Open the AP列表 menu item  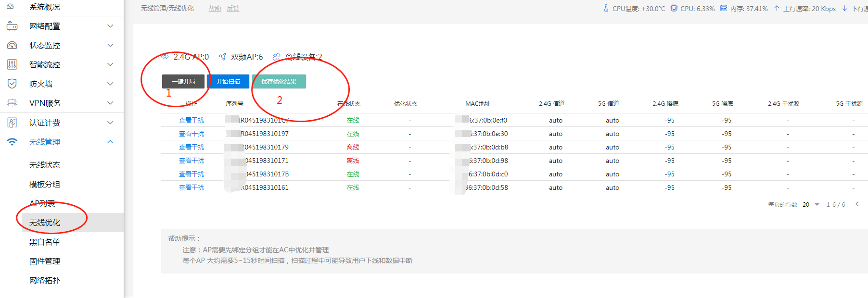42,203
